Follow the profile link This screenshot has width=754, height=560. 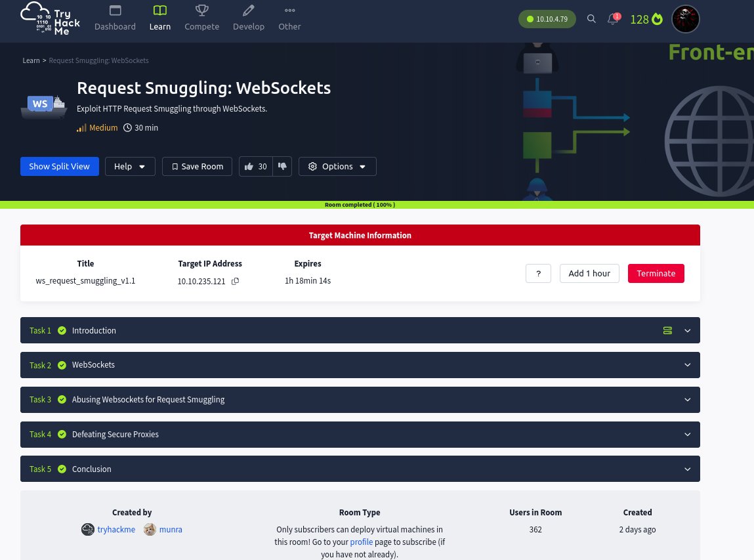[x=361, y=542]
